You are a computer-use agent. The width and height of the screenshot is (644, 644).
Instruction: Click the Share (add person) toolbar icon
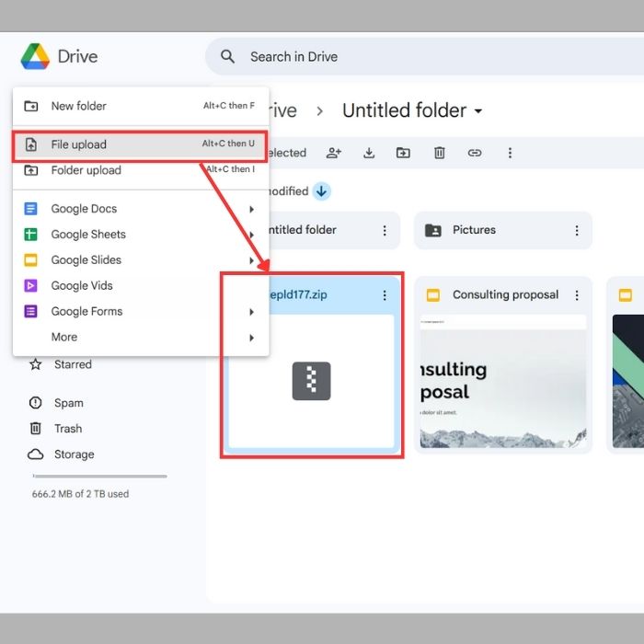tap(333, 153)
